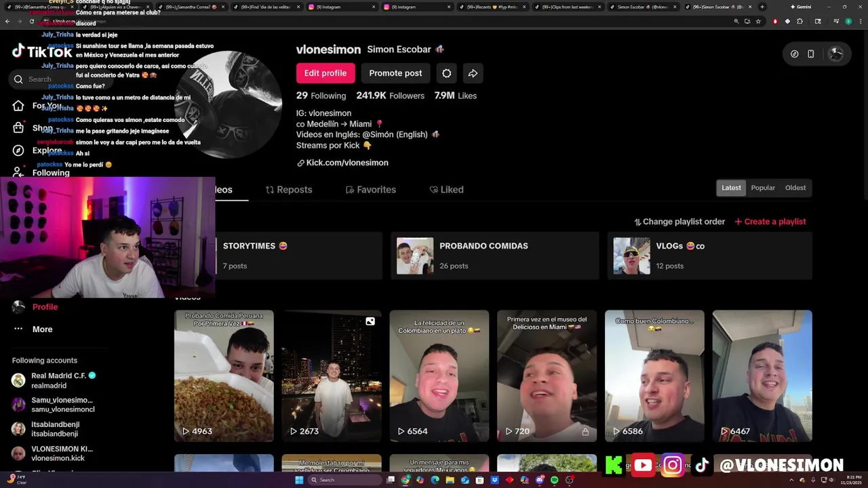Switch to the Reposts tab
This screenshot has height=488, width=868.
289,190
